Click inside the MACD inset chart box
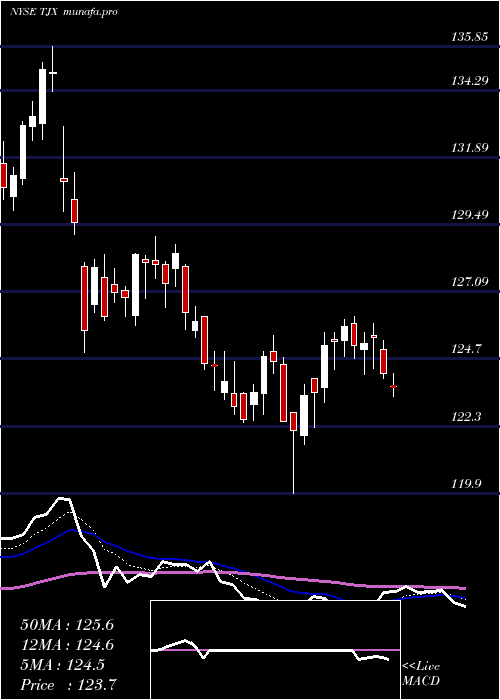The width and height of the screenshot is (500, 700). tap(275, 650)
